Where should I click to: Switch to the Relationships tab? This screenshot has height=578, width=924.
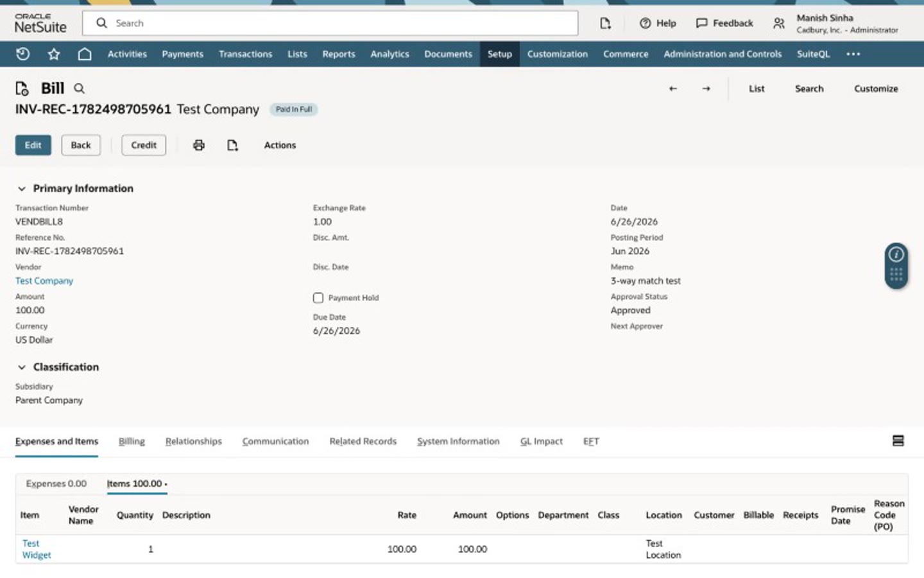[193, 441]
